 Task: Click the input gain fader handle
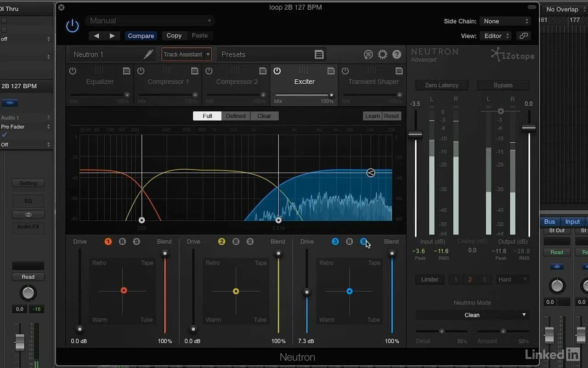tap(415, 134)
